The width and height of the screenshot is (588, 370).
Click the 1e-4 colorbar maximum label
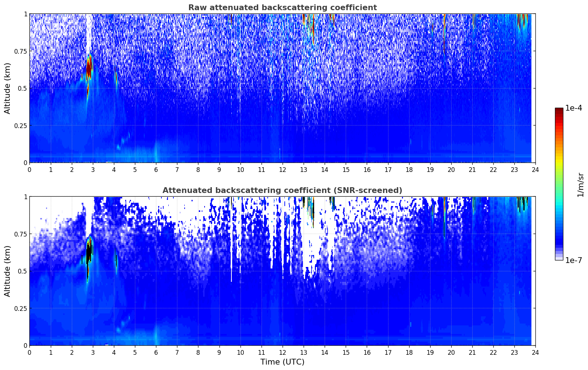pos(574,108)
